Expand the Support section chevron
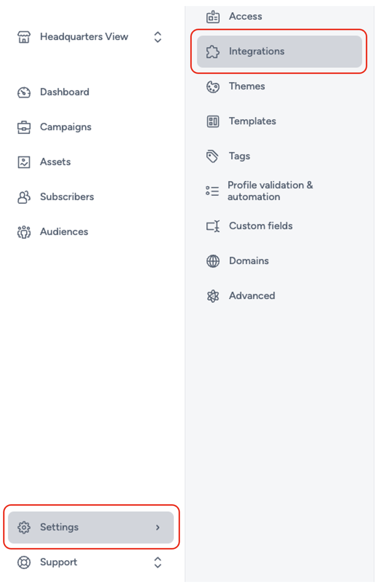The height and width of the screenshot is (588, 379). 158,563
